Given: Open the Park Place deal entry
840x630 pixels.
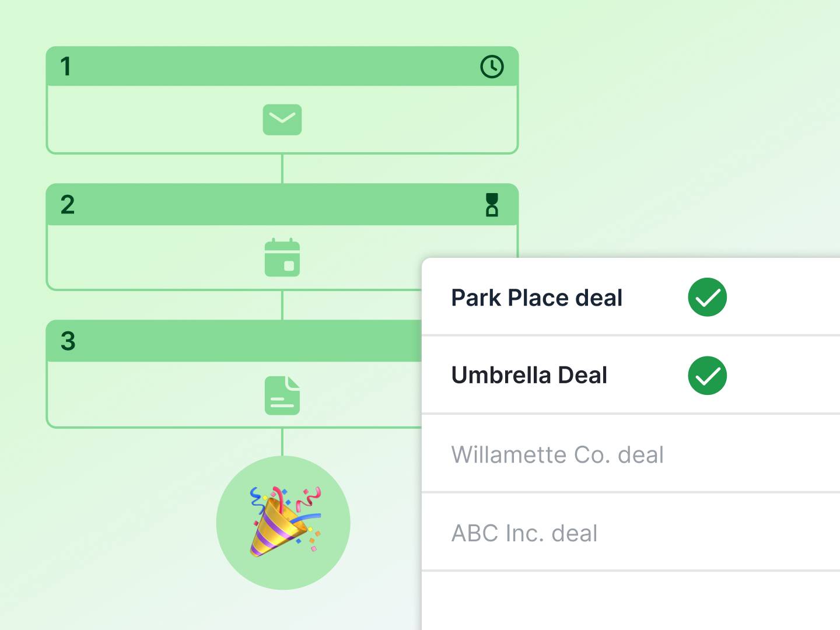Looking at the screenshot, I should pyautogui.click(x=537, y=297).
